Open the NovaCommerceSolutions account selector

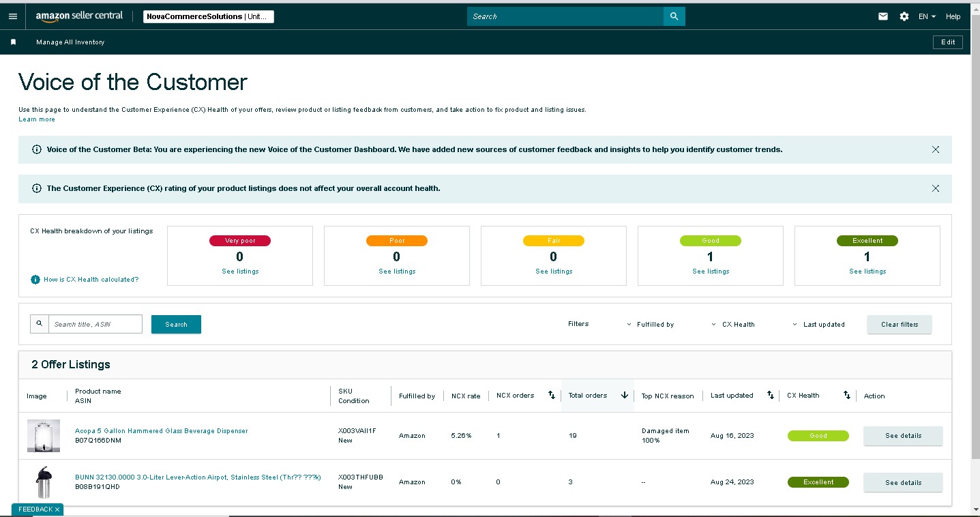point(209,16)
